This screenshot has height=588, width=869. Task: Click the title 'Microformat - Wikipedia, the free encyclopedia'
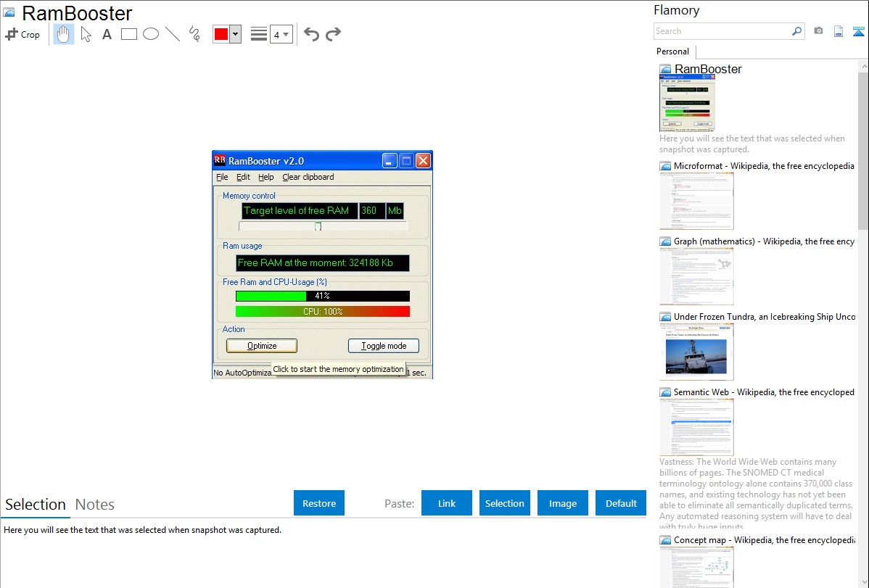pos(764,166)
